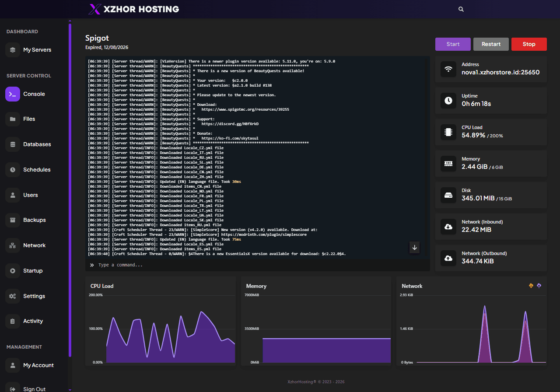560x392 pixels.
Task: Open Settings menu item
Action: tap(34, 296)
